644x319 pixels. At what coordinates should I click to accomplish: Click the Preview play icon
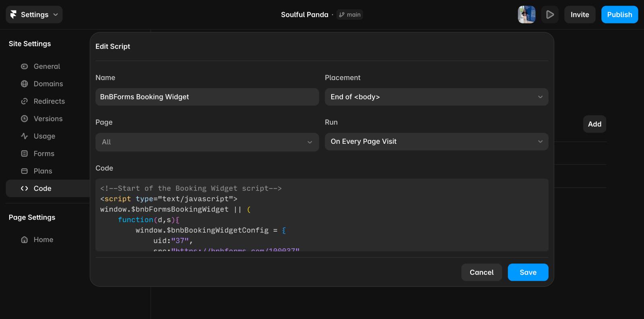(550, 14)
